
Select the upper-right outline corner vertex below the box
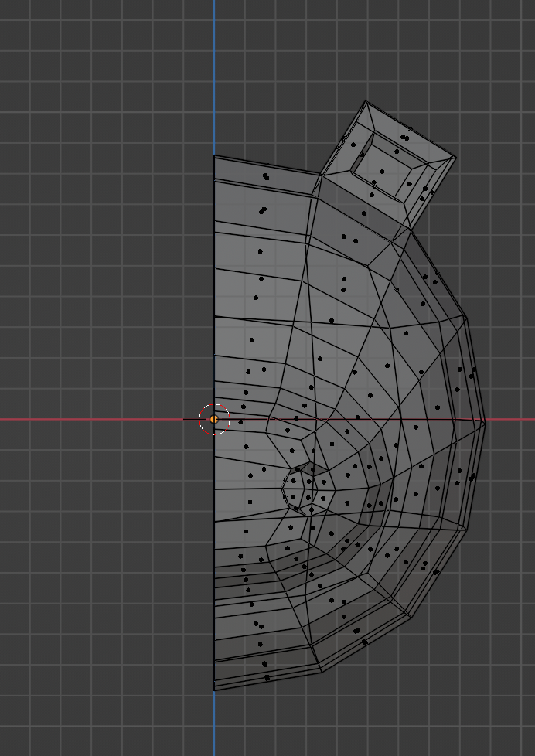[x=465, y=317]
